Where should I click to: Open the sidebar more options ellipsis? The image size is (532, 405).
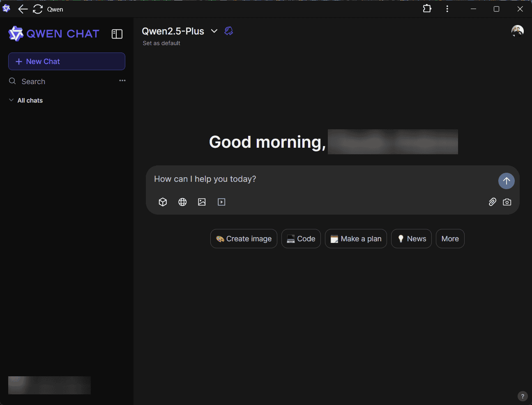click(122, 80)
